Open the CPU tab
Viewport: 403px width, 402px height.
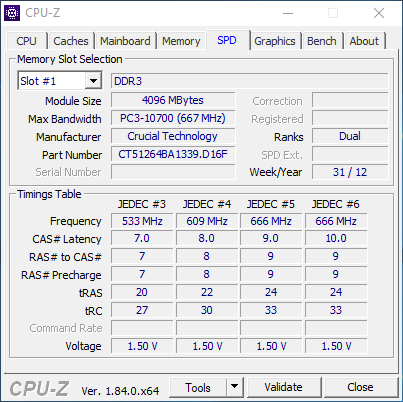(26, 41)
